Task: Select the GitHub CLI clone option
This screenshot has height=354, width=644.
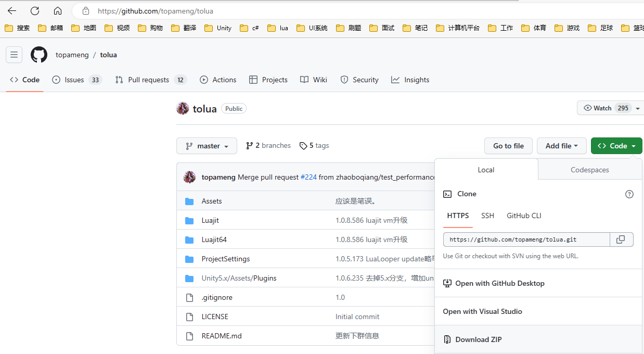Action: click(524, 216)
